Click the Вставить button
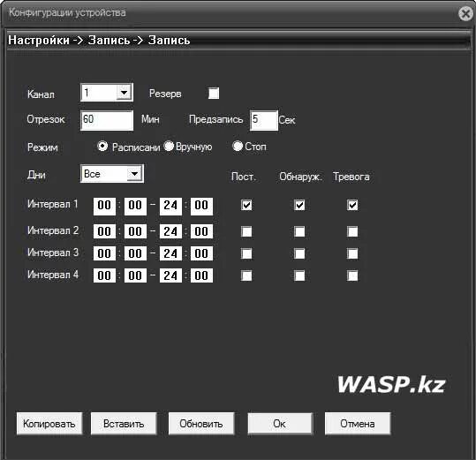 click(124, 424)
